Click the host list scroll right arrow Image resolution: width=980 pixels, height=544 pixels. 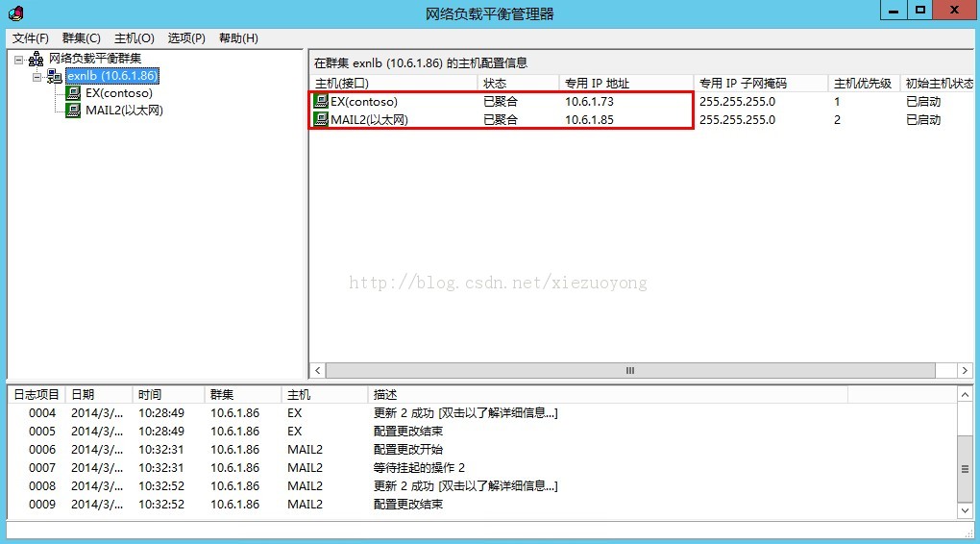coord(965,370)
